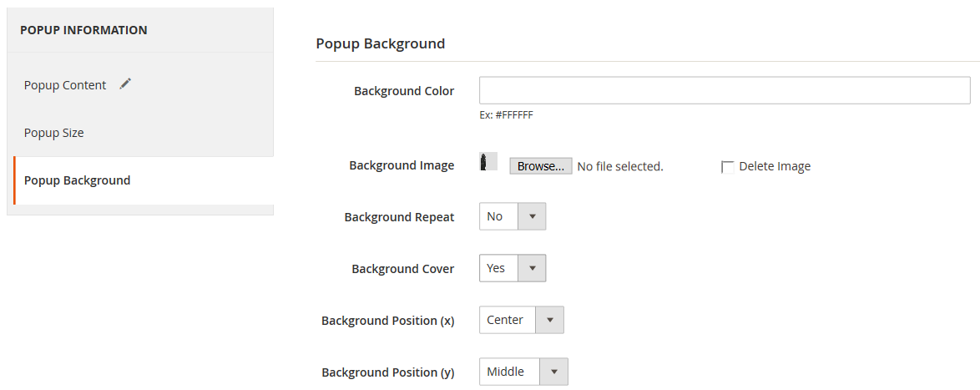This screenshot has width=980, height=390.
Task: Click the No file selected text
Action: coord(620,166)
